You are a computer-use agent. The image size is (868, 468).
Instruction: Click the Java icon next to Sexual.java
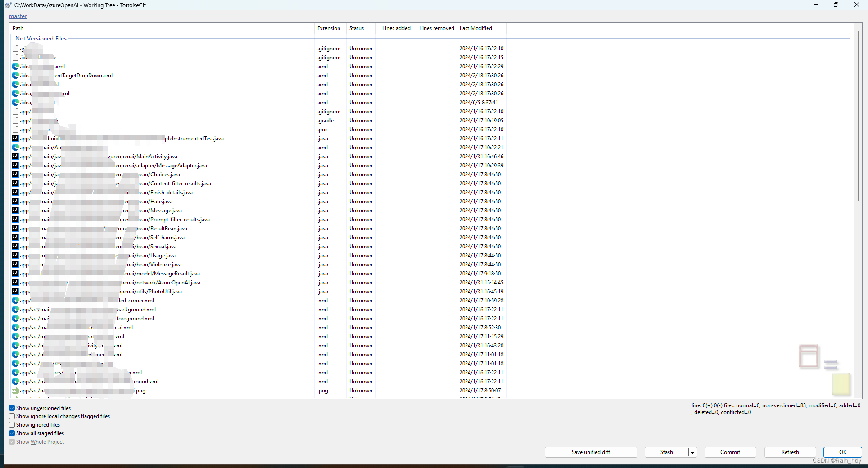point(15,247)
